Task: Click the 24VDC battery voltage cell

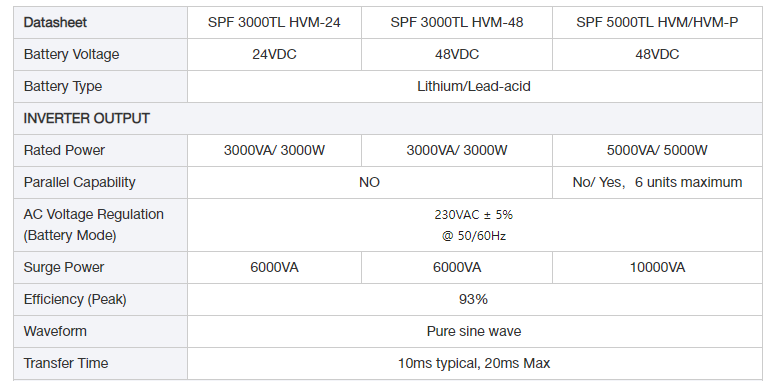Action: pos(274,54)
